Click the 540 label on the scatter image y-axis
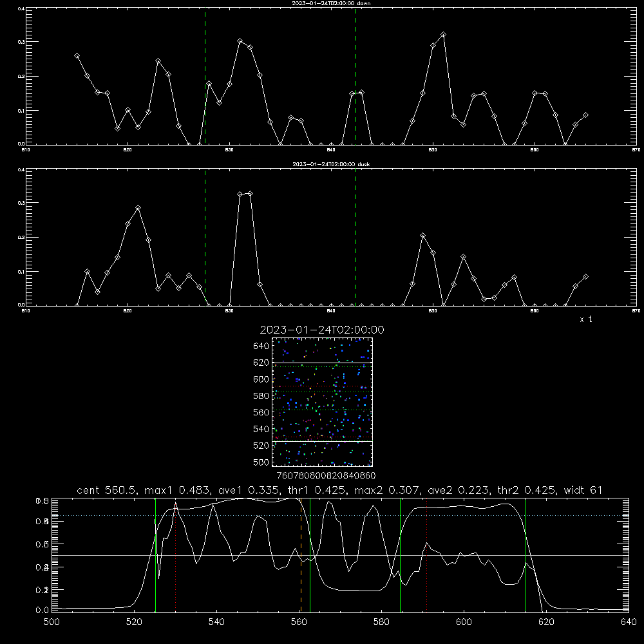 (x=261, y=429)
